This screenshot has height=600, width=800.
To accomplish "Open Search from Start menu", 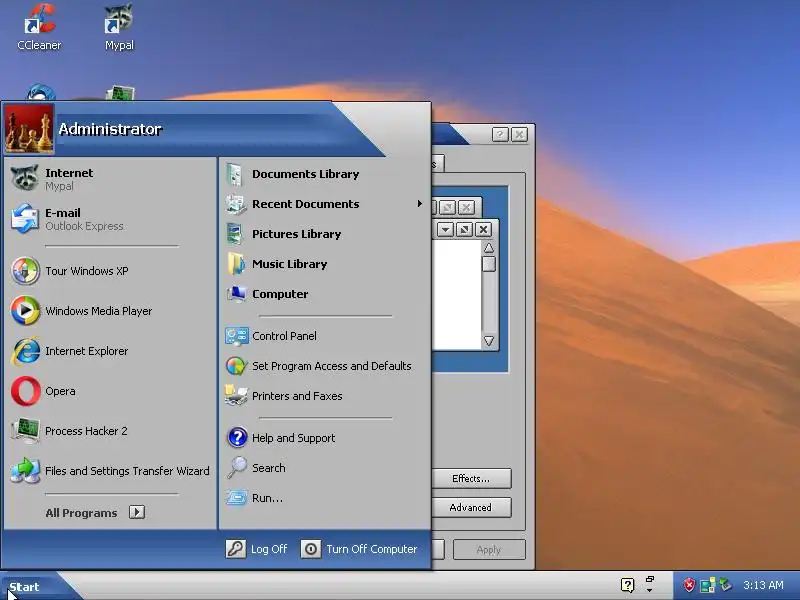I will pos(324,468).
